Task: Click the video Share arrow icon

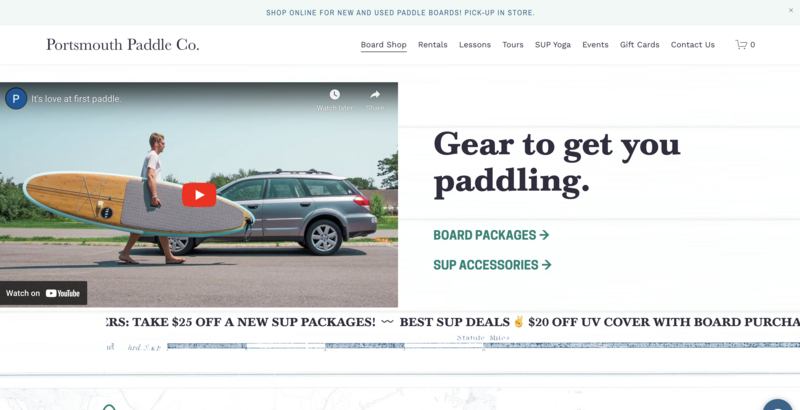Action: point(375,95)
